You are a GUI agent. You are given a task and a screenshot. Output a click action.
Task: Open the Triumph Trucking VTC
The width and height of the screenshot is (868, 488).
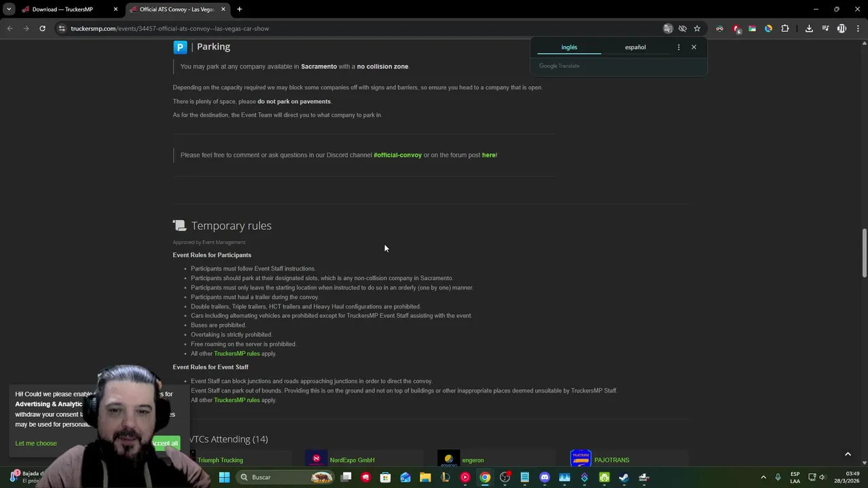[220, 460]
